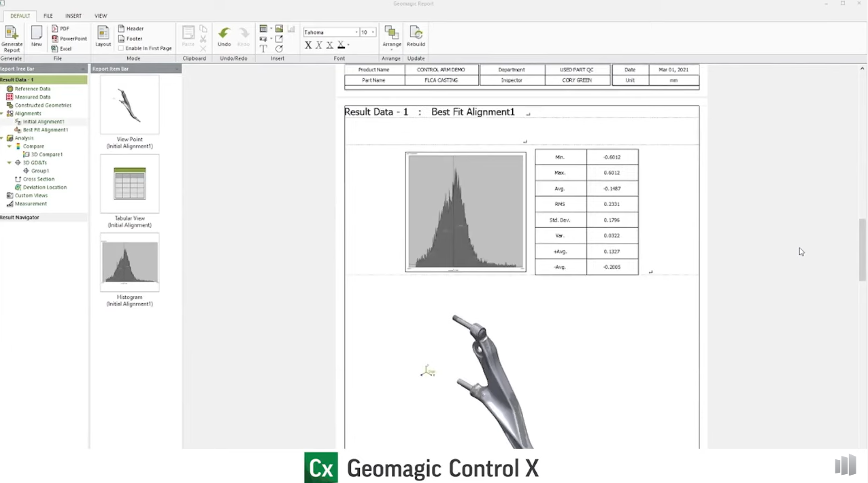Select Initial Alignment1 tree item

[x=44, y=122]
